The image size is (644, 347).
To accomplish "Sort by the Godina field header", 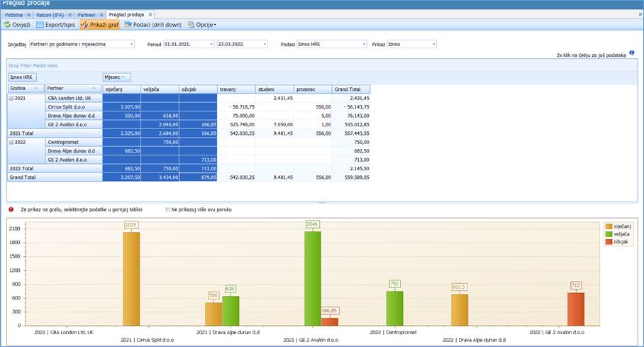I will 26,89.
